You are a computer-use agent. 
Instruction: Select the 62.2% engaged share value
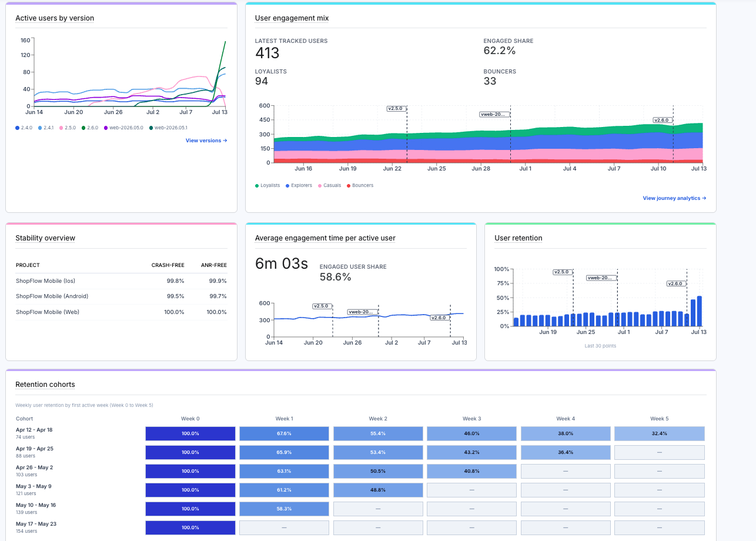pyautogui.click(x=500, y=51)
